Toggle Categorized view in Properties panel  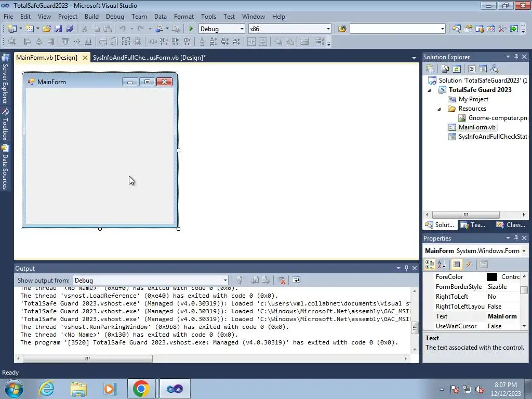pyautogui.click(x=430, y=264)
